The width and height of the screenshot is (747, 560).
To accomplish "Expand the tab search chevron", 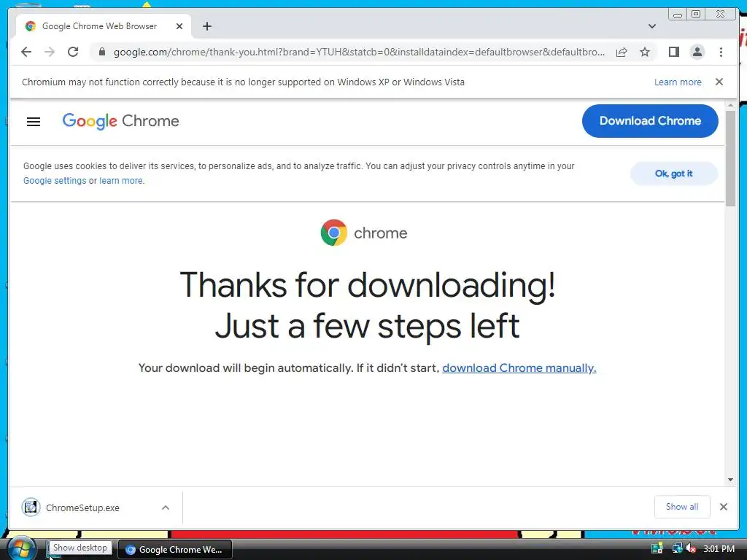I will (651, 26).
